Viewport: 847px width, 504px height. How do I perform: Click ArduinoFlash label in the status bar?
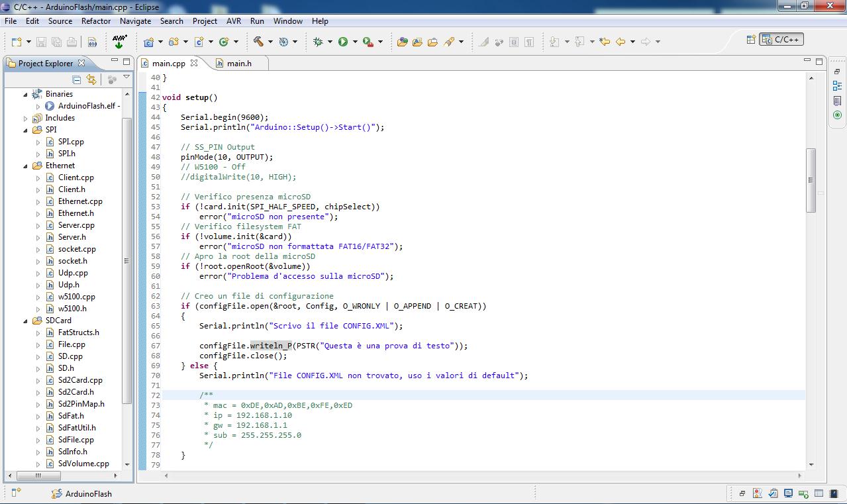coord(89,493)
